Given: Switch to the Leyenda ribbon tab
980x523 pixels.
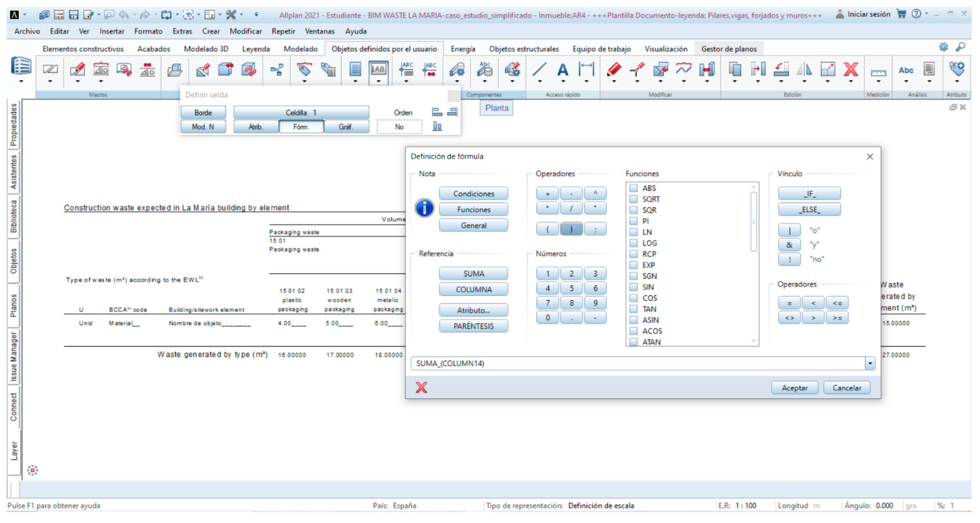Looking at the screenshot, I should pos(256,49).
